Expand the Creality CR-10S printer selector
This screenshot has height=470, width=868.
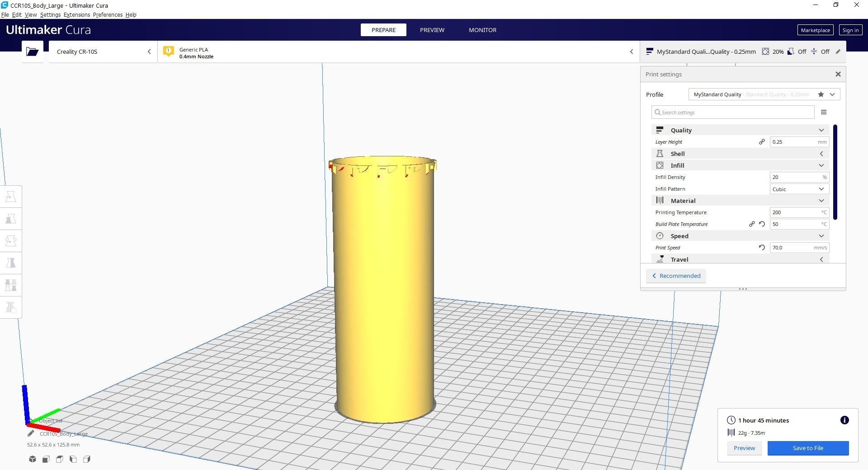103,52
